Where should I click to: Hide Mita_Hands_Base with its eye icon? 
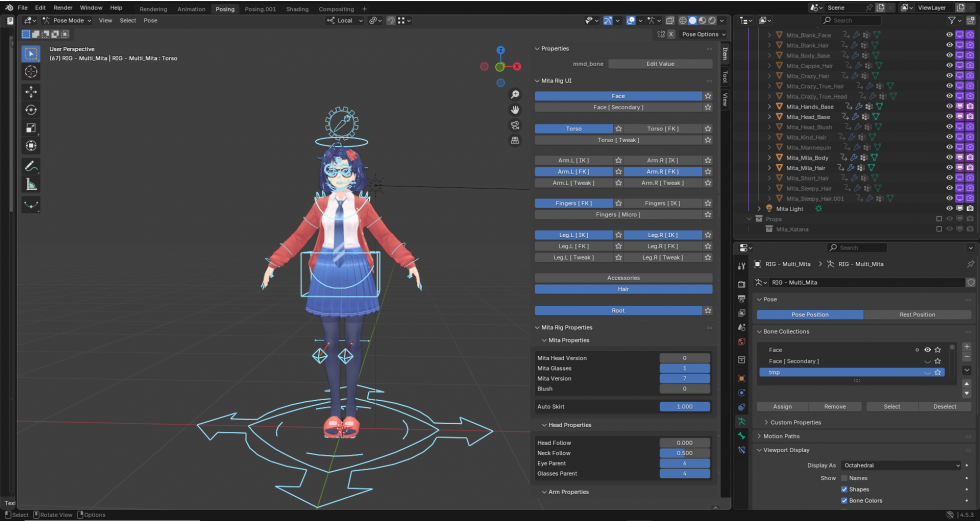pos(949,106)
